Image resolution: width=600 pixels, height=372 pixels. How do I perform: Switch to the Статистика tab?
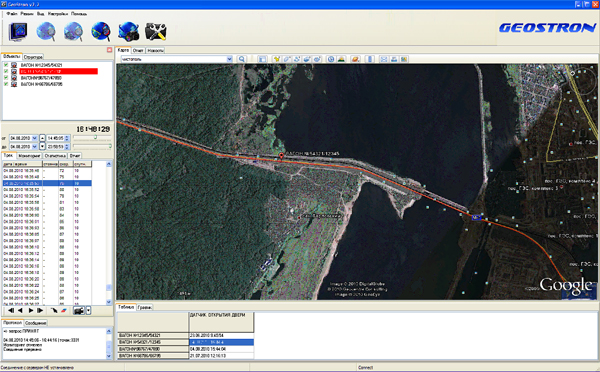(x=55, y=156)
